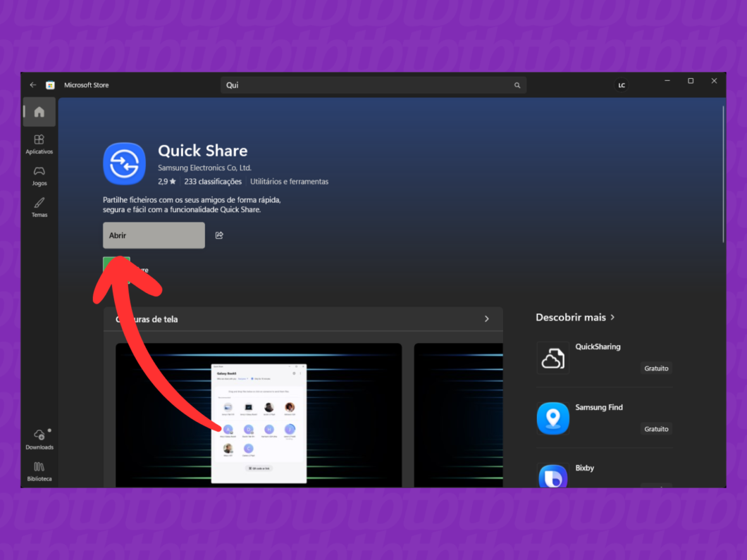
Task: Open Temas section in sidebar
Action: pyautogui.click(x=39, y=208)
